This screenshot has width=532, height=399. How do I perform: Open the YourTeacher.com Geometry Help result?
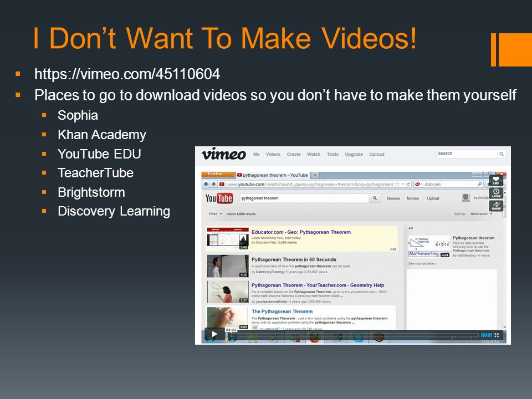coord(318,285)
